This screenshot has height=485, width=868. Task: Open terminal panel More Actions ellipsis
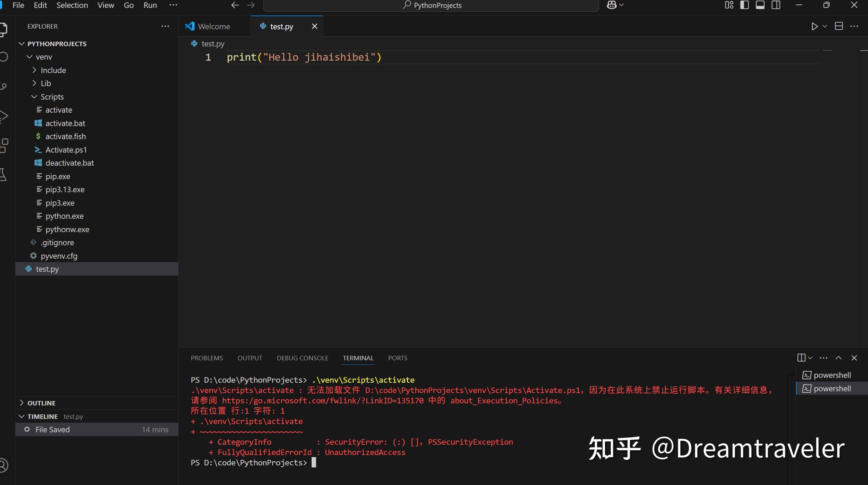point(823,358)
